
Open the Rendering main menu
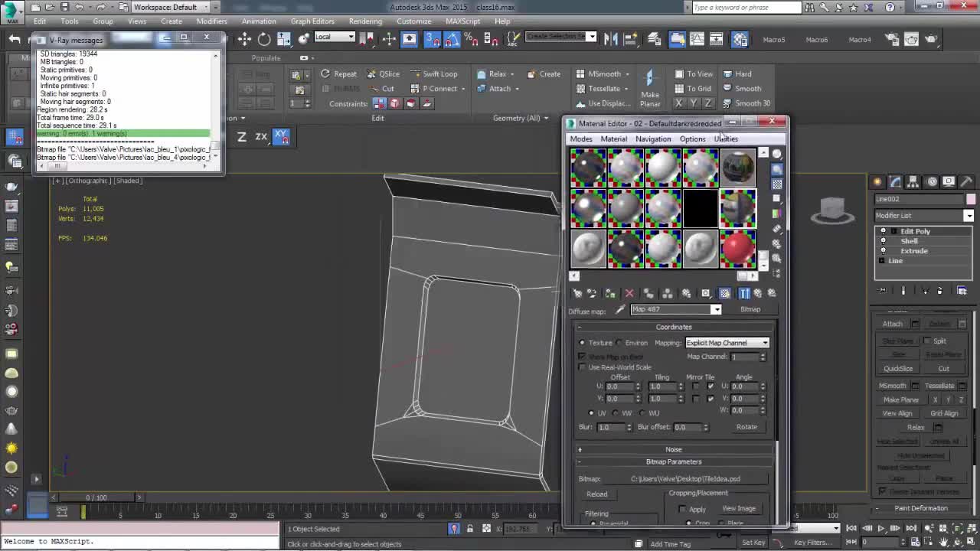coord(365,21)
